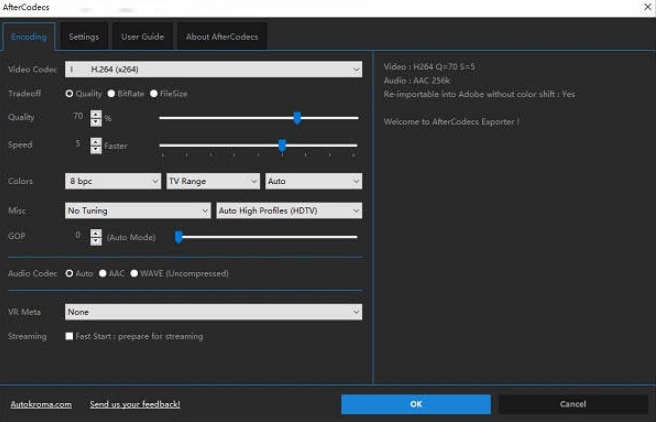
Task: Choose AAC audio codec radio button
Action: tap(103, 273)
